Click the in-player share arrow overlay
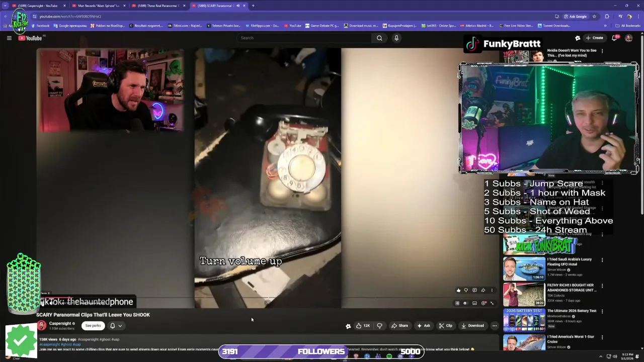The image size is (644, 362). pyautogui.click(x=483, y=290)
